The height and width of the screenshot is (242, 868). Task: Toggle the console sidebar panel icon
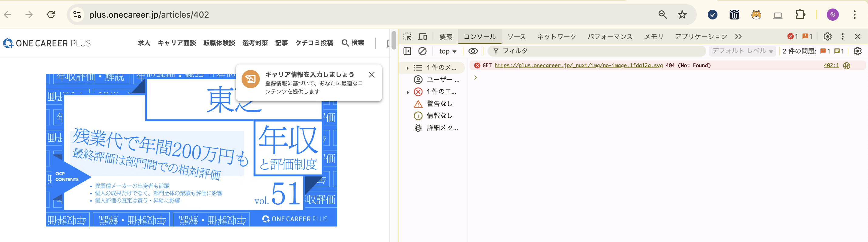coord(407,51)
